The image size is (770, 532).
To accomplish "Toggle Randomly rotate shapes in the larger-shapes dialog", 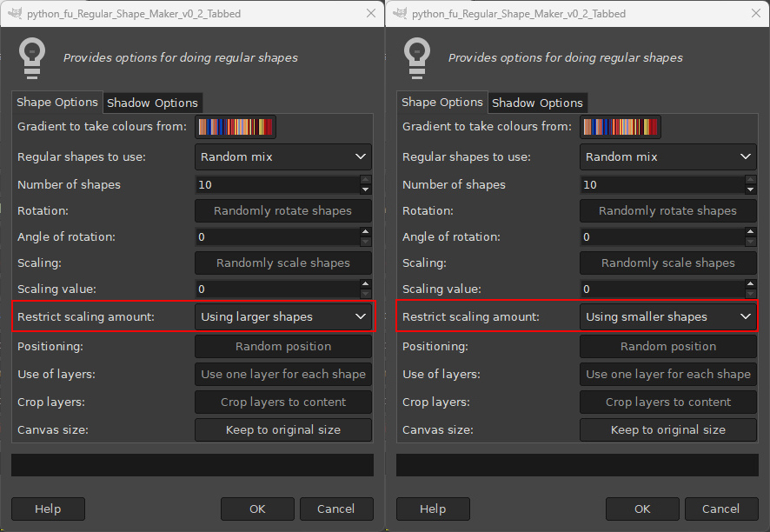I will 283,210.
